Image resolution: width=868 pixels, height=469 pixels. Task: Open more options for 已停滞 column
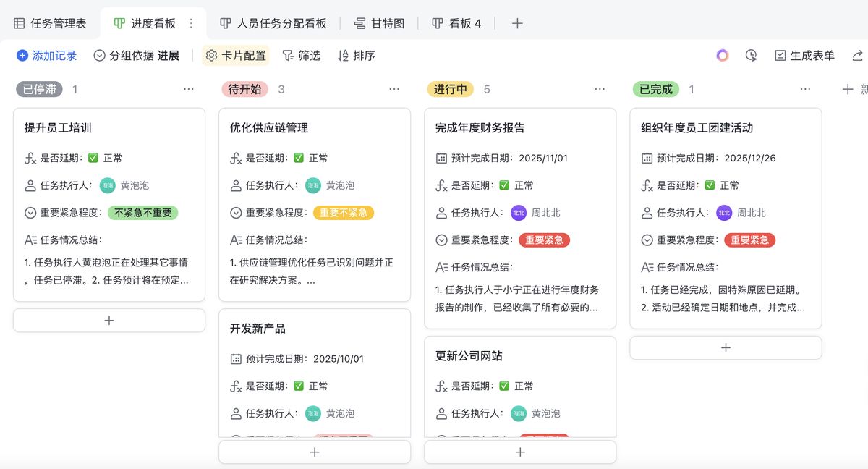tap(189, 89)
